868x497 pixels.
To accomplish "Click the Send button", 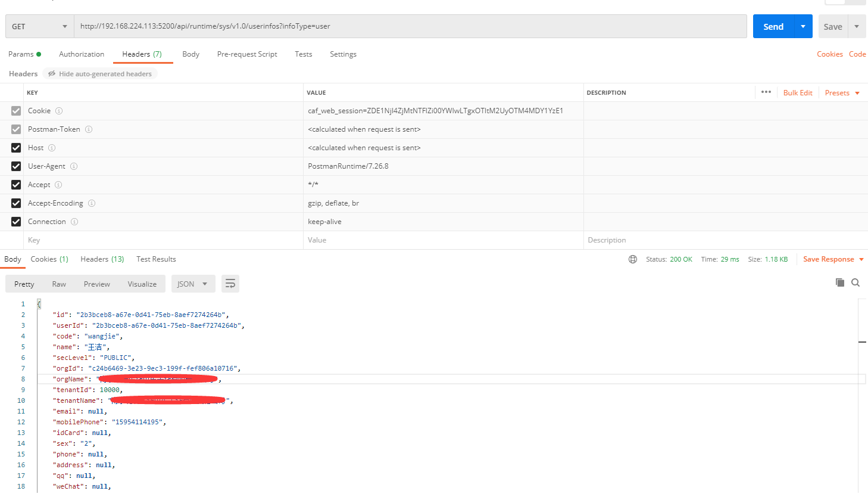I will (773, 26).
